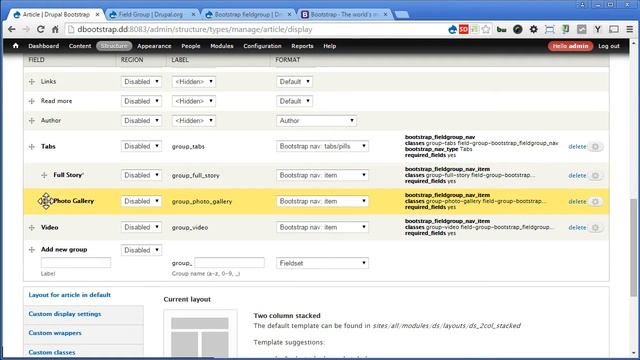Click the browser address bar URL
This screenshot has width=640, height=360.
click(x=195, y=29)
